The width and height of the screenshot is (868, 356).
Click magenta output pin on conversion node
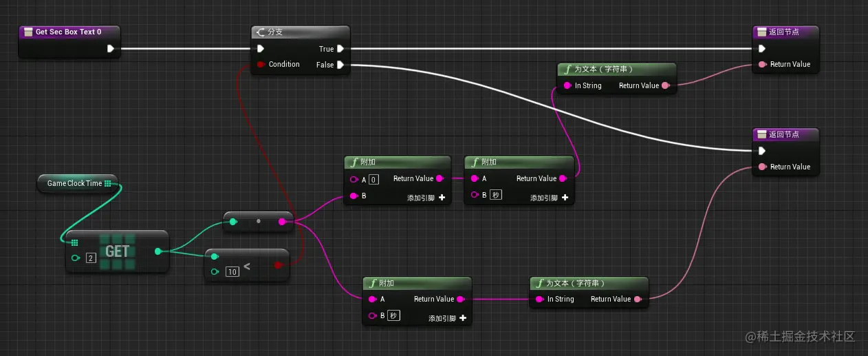coord(282,222)
